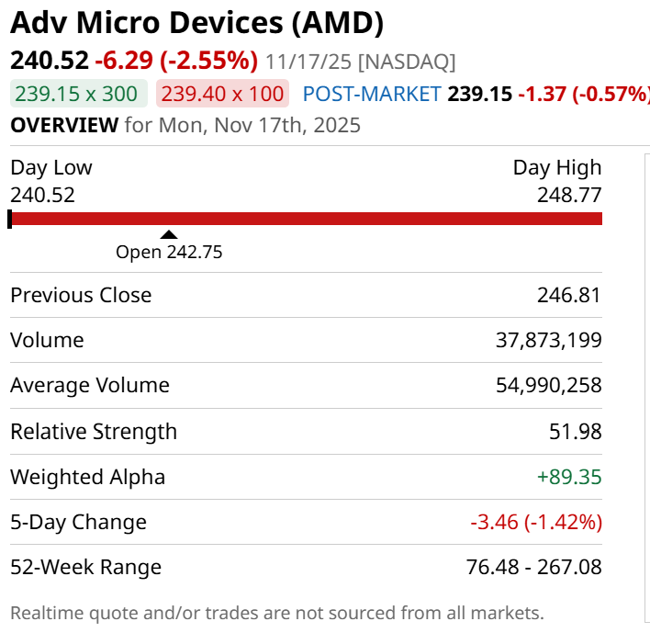Click the Previous Close row label

(x=81, y=295)
